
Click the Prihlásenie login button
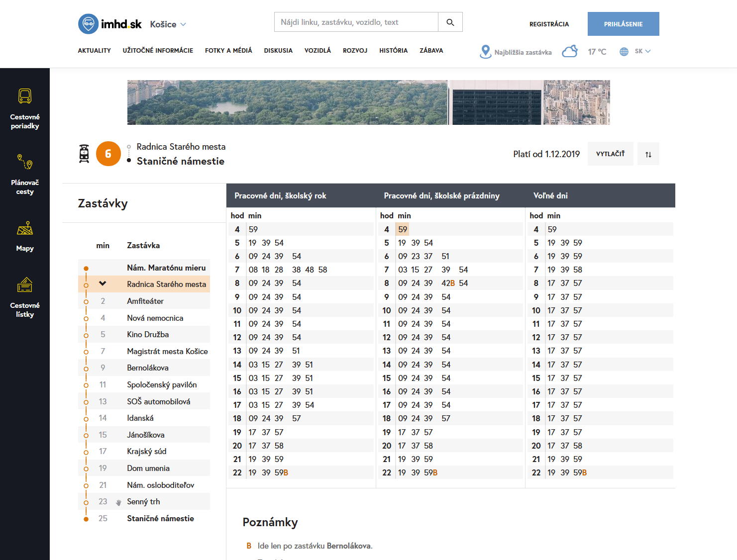[623, 24]
